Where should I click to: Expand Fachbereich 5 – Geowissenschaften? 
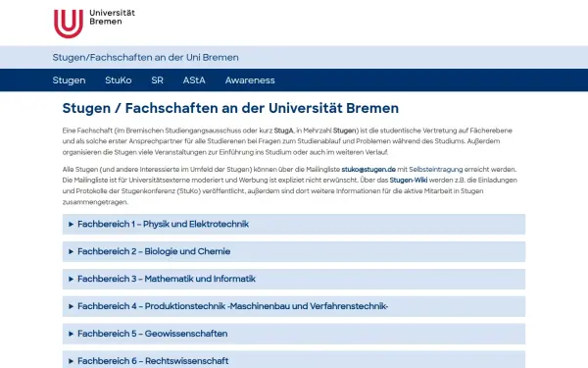click(x=294, y=334)
